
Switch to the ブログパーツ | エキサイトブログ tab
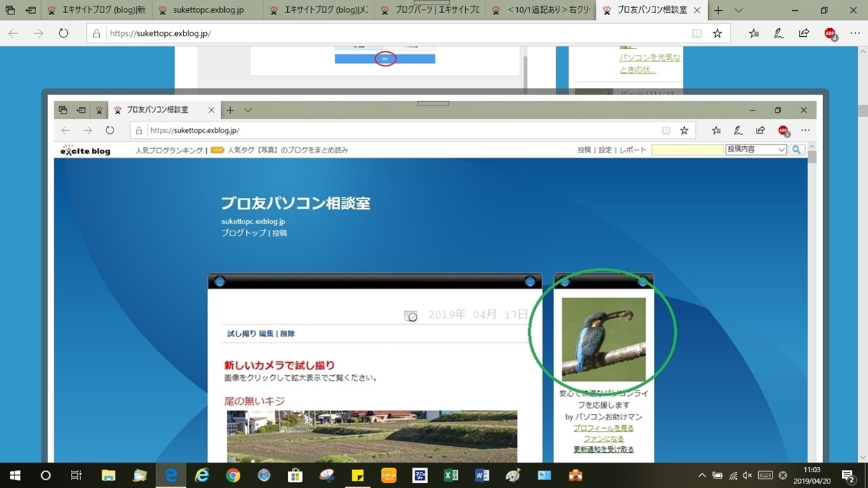pyautogui.click(x=430, y=10)
